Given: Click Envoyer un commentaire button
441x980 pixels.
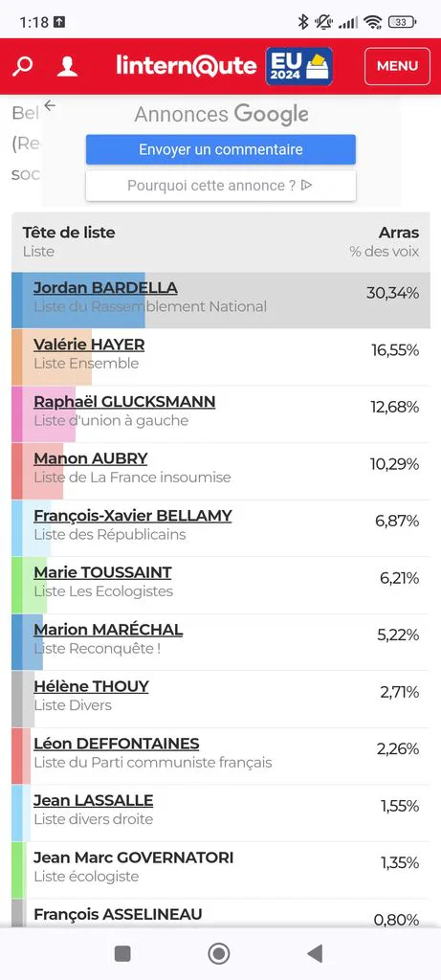Looking at the screenshot, I should tap(220, 149).
